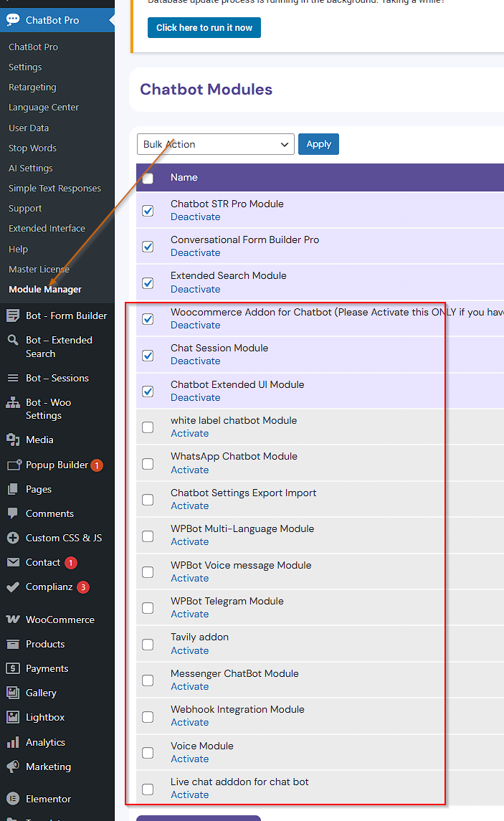This screenshot has width=504, height=821.
Task: Open Language Center submenu item
Action: [x=44, y=107]
